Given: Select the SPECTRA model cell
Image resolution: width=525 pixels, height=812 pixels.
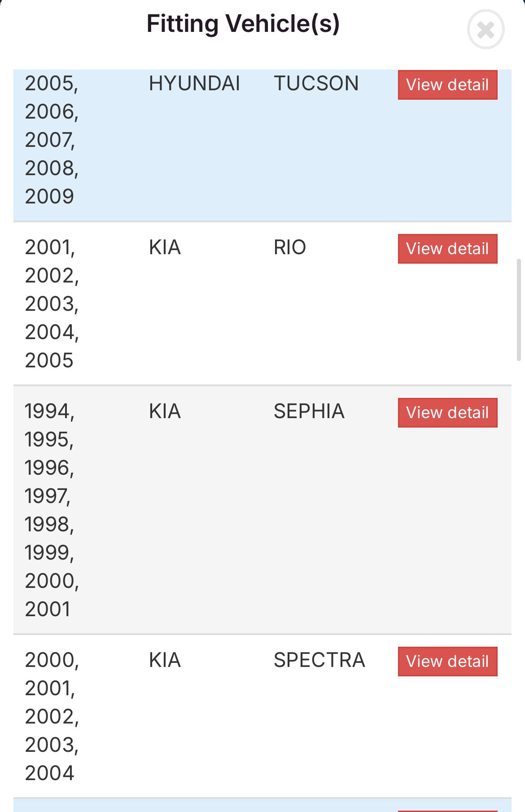Looking at the screenshot, I should coord(319,660).
